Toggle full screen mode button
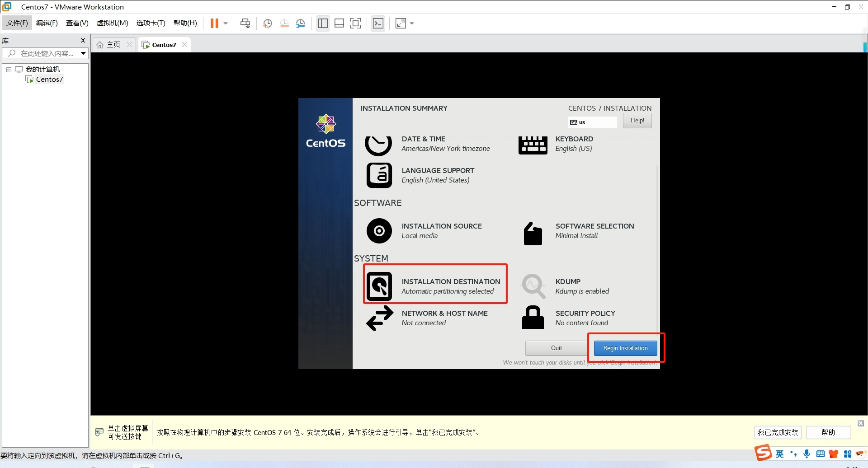The image size is (868, 468). [x=356, y=23]
